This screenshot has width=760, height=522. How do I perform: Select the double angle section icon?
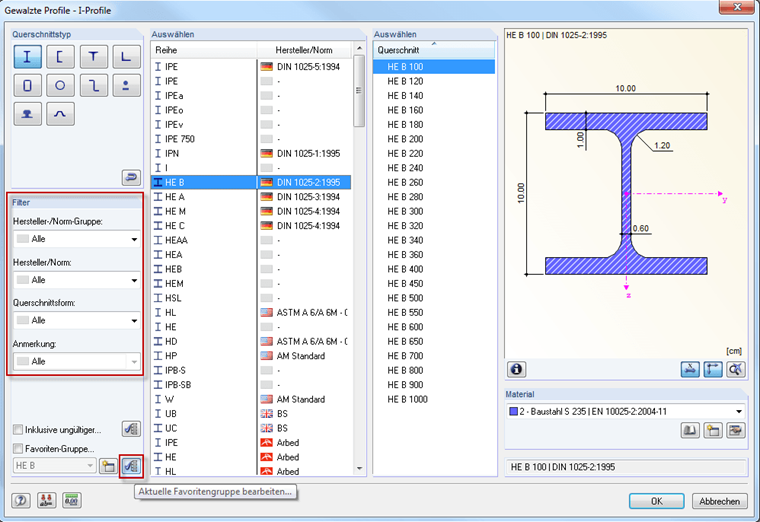pyautogui.click(x=127, y=86)
